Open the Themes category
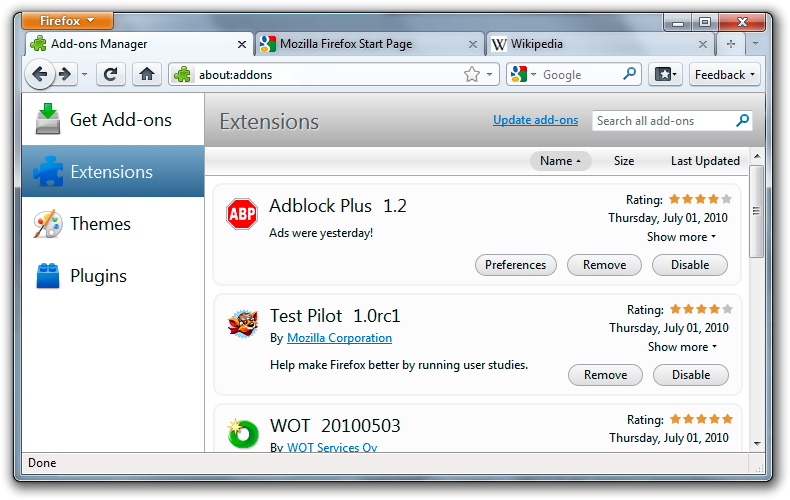Viewport: 790px width, 500px height. tap(113, 224)
